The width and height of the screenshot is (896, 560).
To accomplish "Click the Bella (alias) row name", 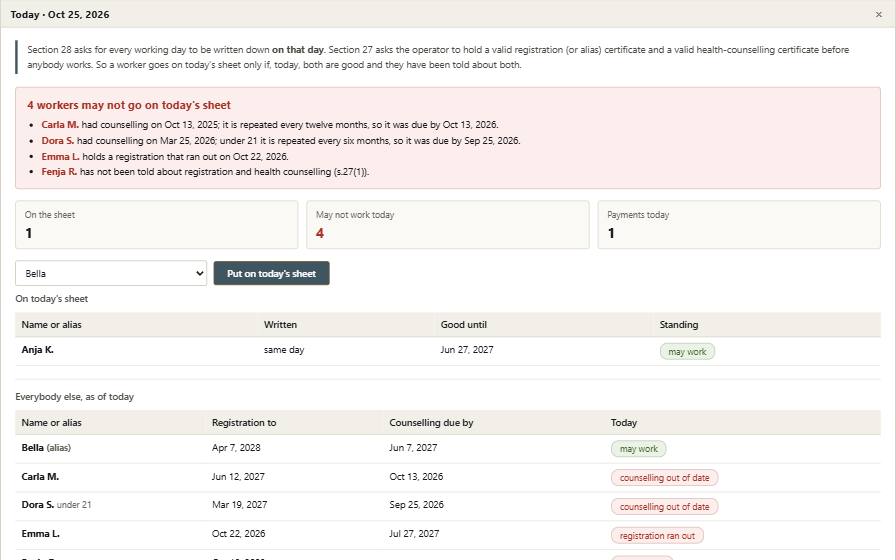I will pyautogui.click(x=46, y=448).
